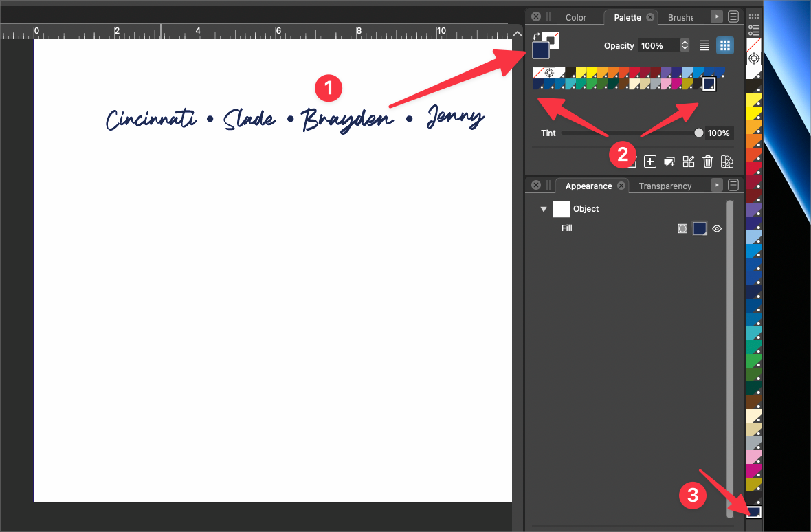Close the Palette tab
The width and height of the screenshot is (811, 532).
pos(650,17)
